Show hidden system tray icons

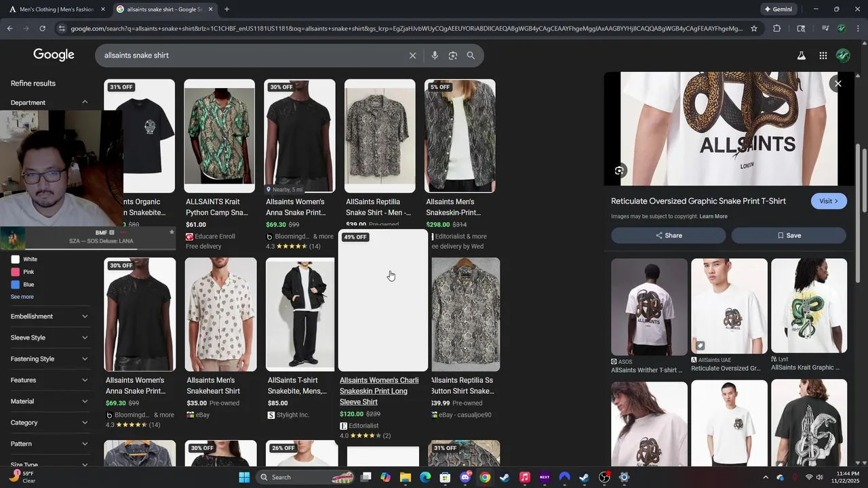(764, 477)
